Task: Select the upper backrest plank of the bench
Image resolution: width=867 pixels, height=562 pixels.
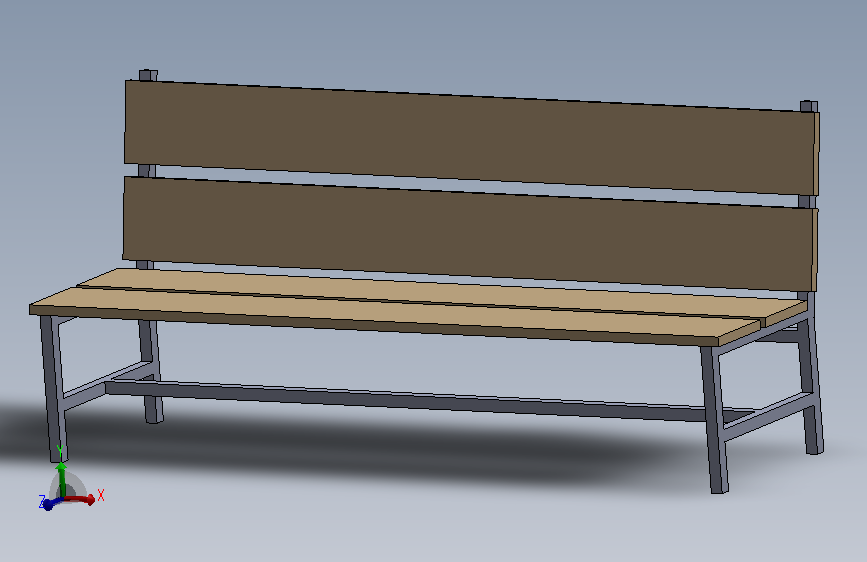Action: [x=470, y=137]
